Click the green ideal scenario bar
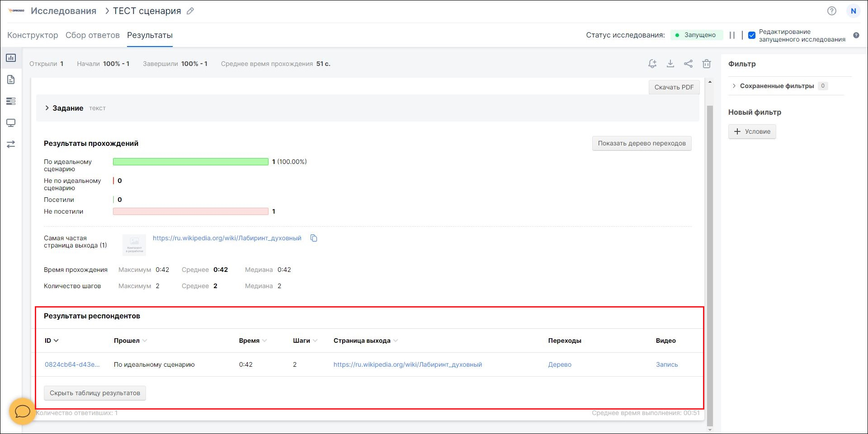The image size is (868, 434). (x=190, y=162)
